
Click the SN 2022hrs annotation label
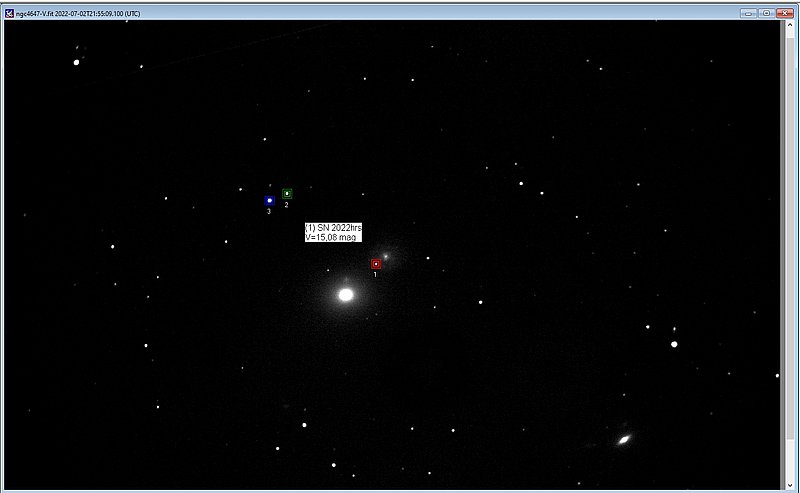tap(333, 229)
